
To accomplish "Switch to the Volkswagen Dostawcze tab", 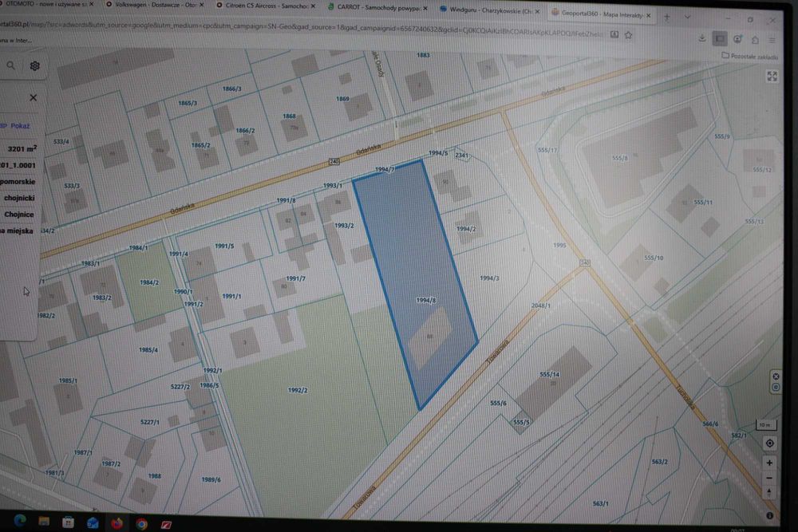I will click(156, 5).
